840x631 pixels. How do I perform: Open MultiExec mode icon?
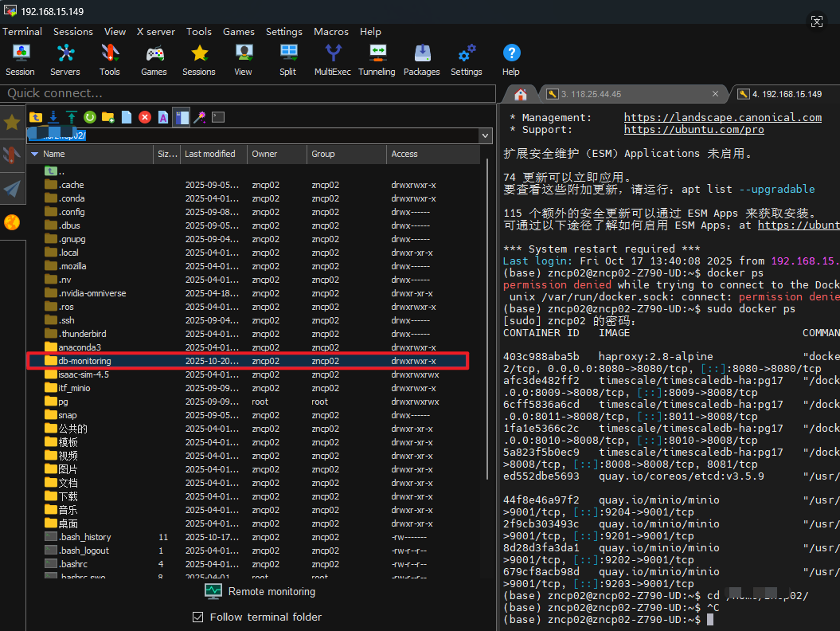coord(333,60)
